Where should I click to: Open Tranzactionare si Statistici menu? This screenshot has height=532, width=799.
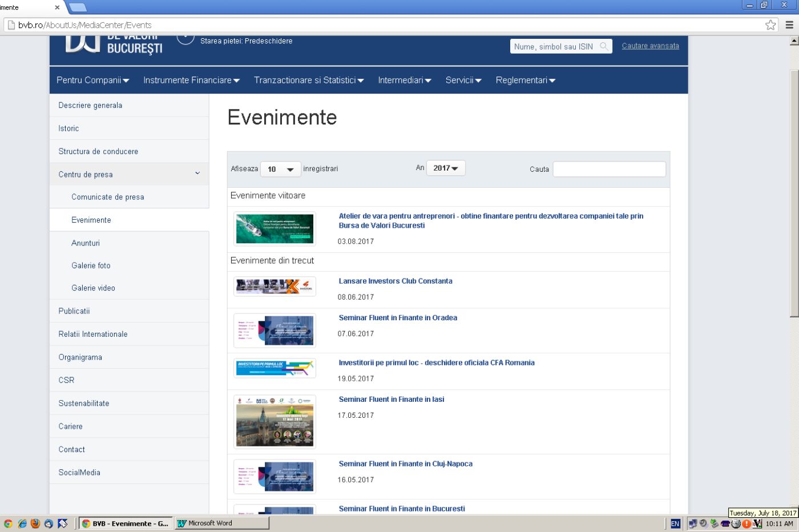(309, 80)
